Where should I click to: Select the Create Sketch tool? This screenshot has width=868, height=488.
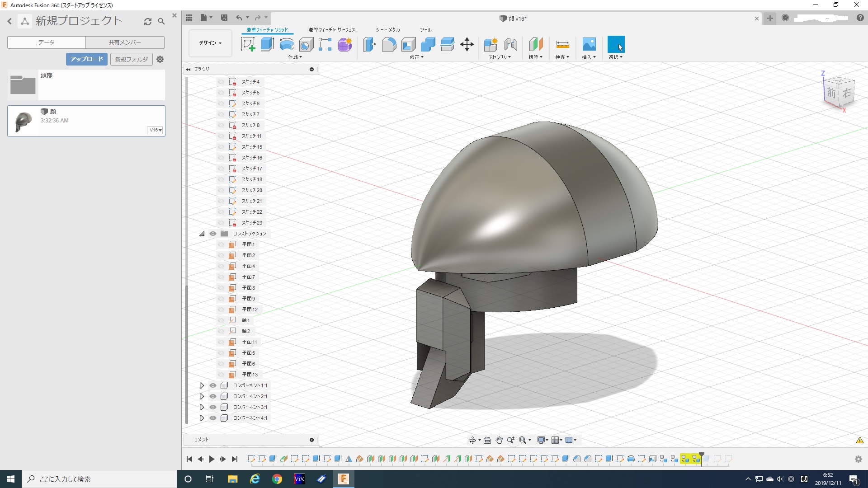[248, 44]
